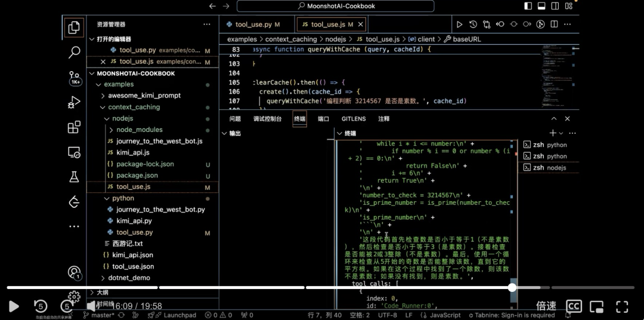The image size is (644, 320).
Task: Toggle video captions with CC button
Action: (x=574, y=306)
